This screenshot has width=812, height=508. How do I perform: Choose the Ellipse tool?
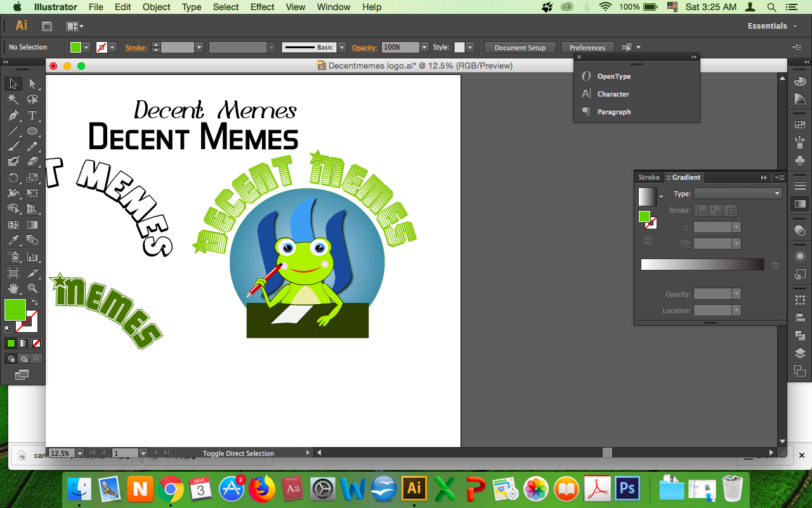(x=32, y=131)
